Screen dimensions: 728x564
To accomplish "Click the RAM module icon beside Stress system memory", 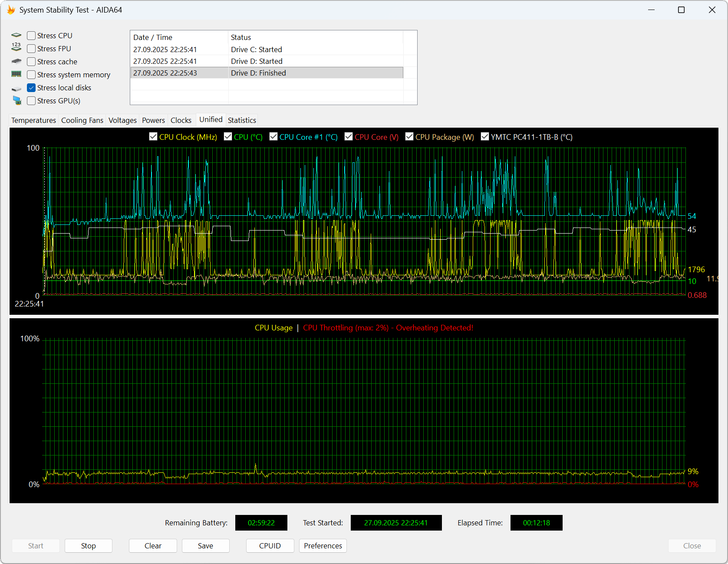I will tap(16, 74).
